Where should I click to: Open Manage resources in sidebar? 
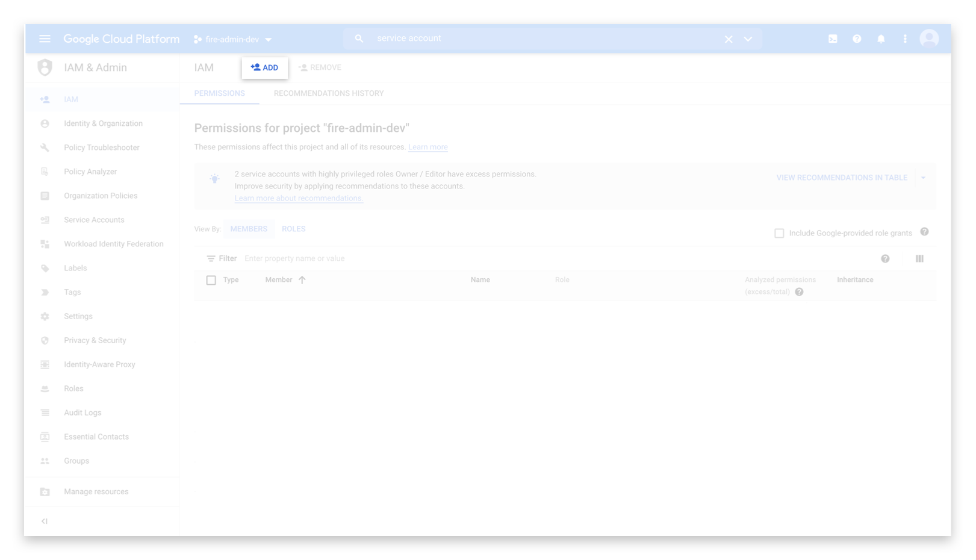point(102,492)
